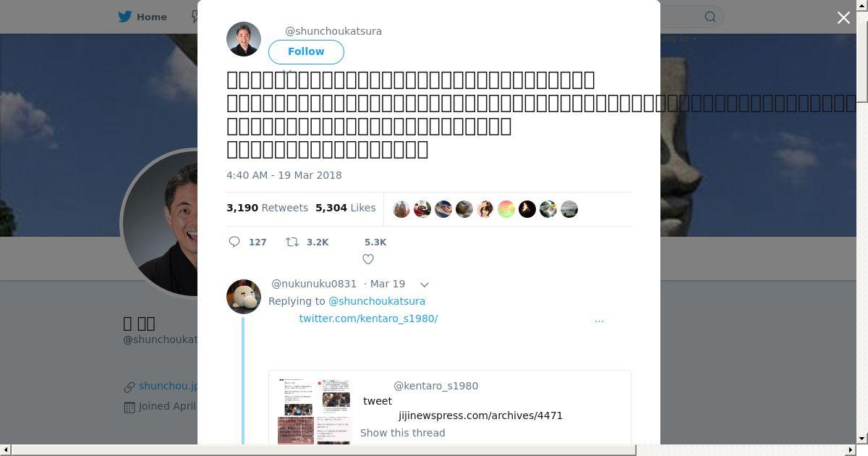Open the first liker avatar in the row
The height and width of the screenshot is (456, 868).
pyautogui.click(x=401, y=209)
